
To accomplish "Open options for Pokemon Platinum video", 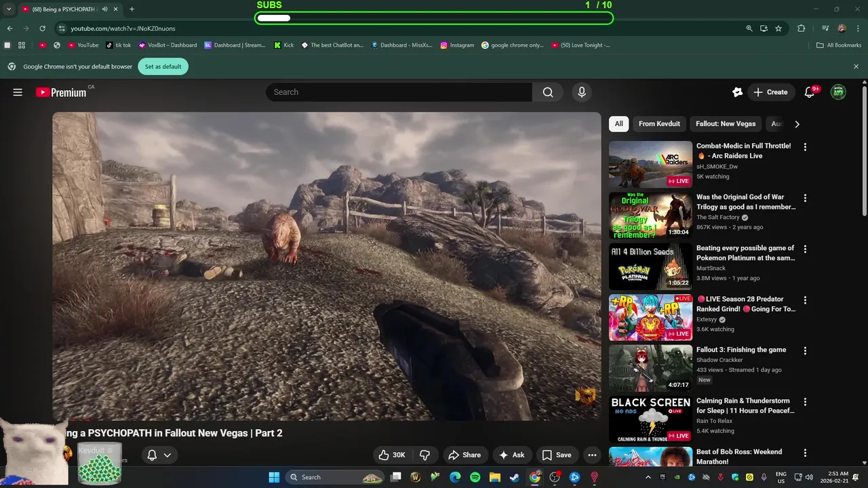I will click(805, 249).
